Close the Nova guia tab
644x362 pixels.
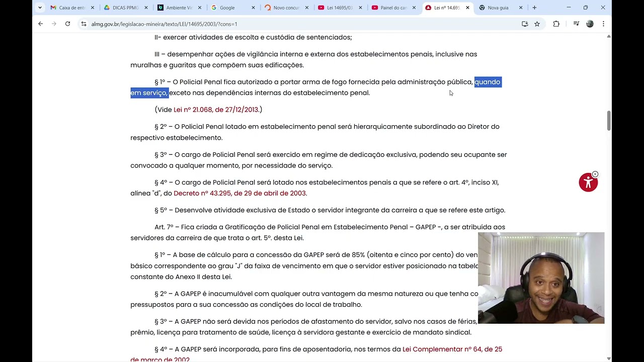[x=521, y=8]
